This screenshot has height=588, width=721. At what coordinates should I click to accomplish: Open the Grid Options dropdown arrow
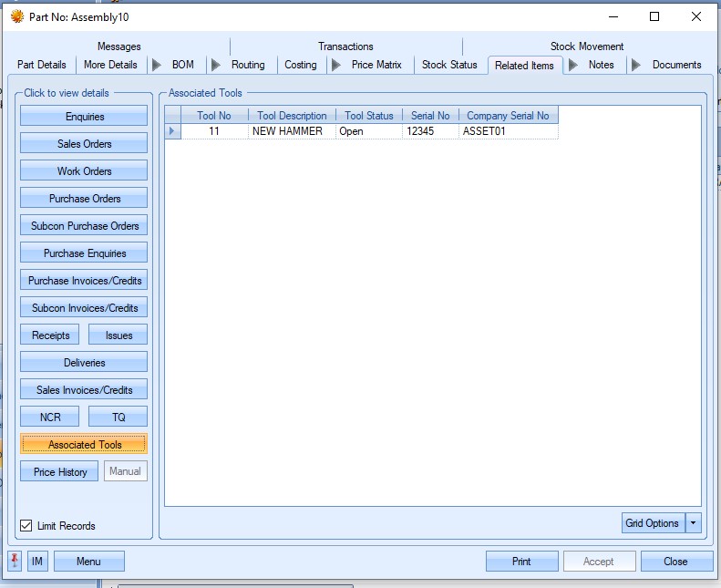693,523
